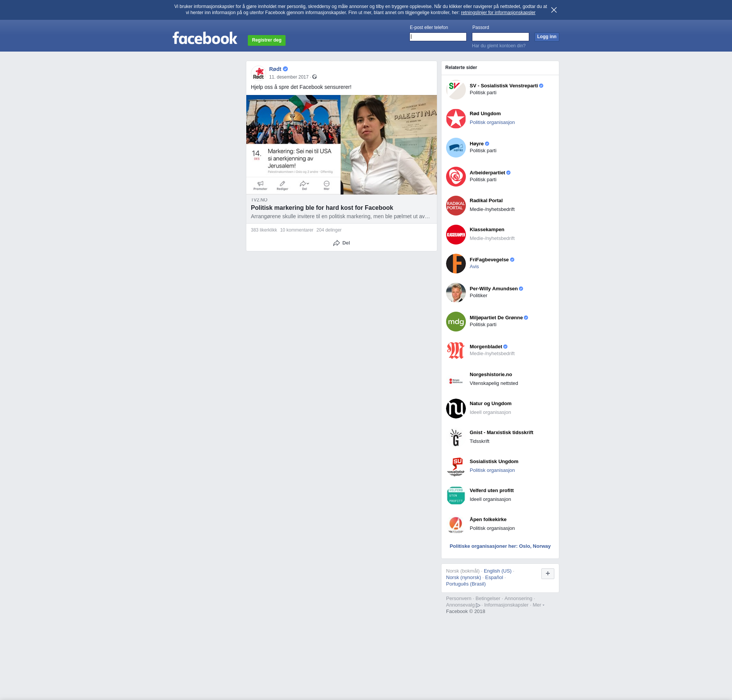Open the Morgenbladet page name

point(486,347)
